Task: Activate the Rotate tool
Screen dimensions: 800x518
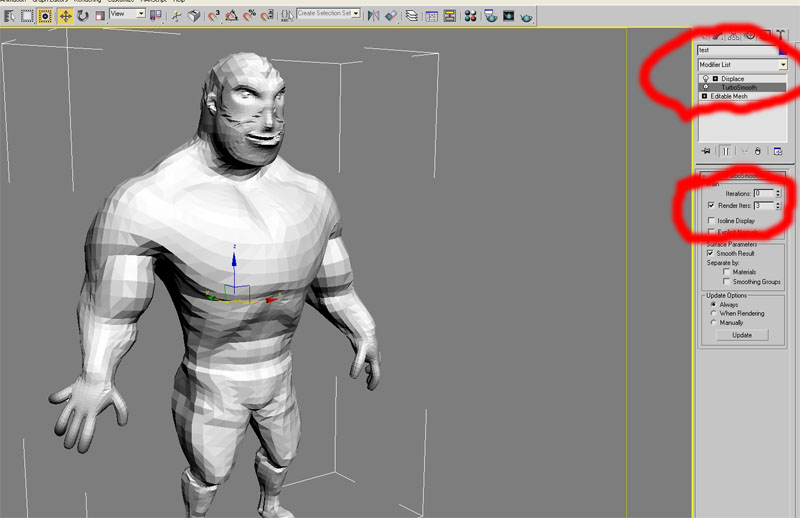Action: [x=81, y=15]
